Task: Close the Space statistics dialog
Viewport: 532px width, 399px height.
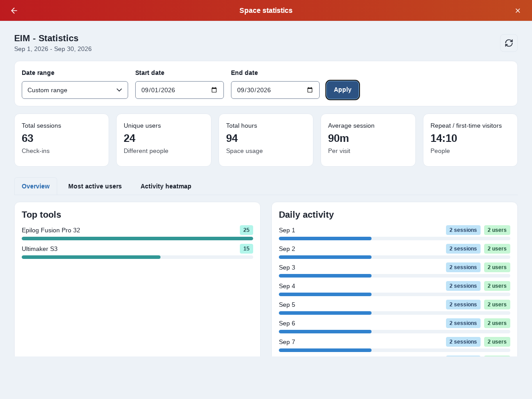Action: (x=518, y=11)
